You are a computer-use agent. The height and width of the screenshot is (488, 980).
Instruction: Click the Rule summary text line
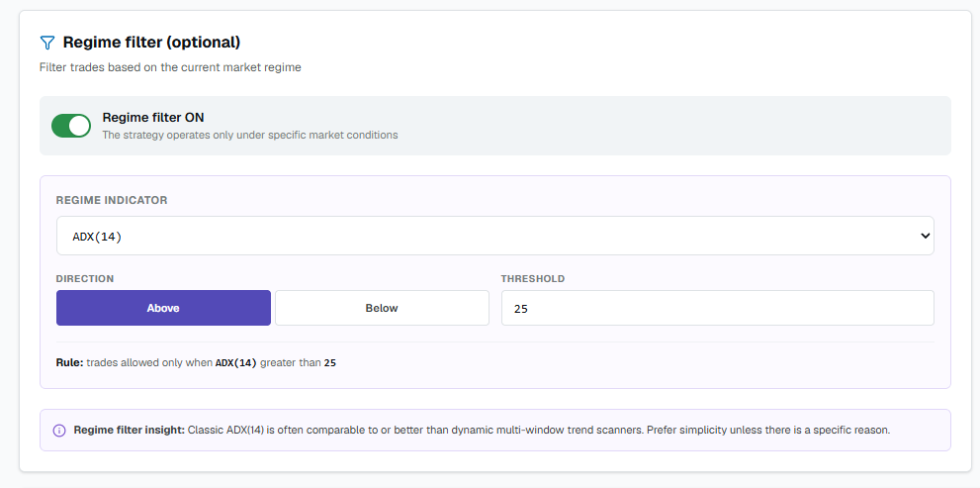pos(196,362)
